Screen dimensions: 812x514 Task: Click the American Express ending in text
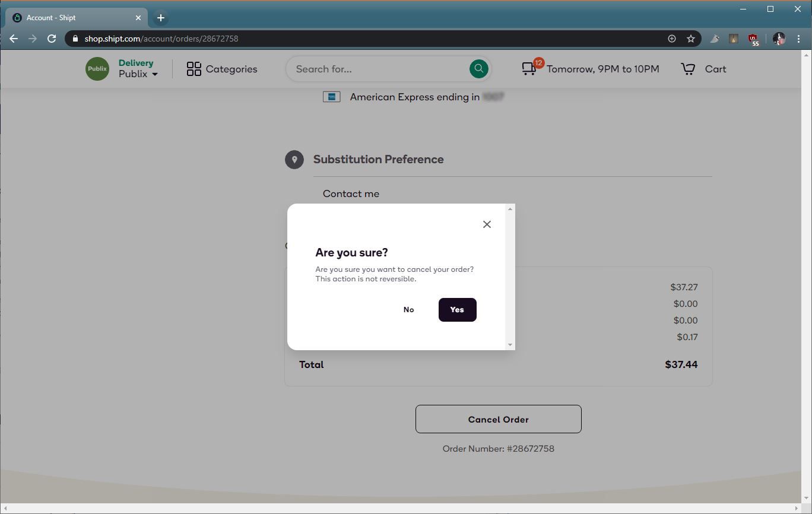tap(415, 97)
